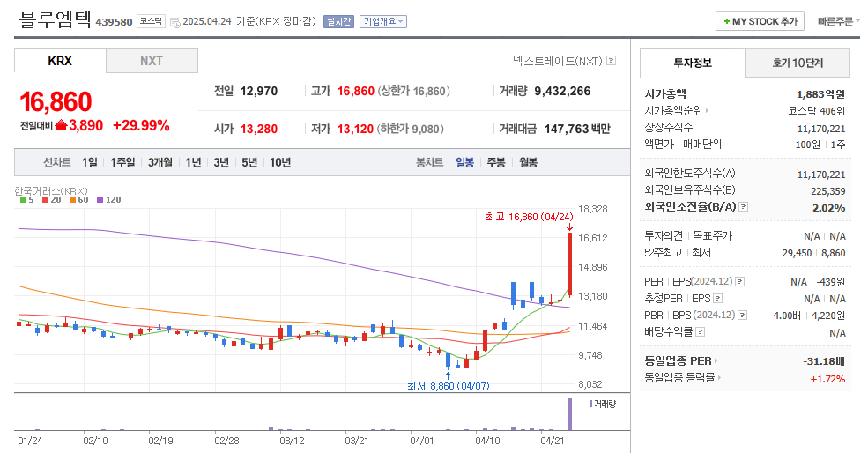This screenshot has height=453, width=868.
Task: Click the 시가총액순위 link
Action: tap(673, 111)
